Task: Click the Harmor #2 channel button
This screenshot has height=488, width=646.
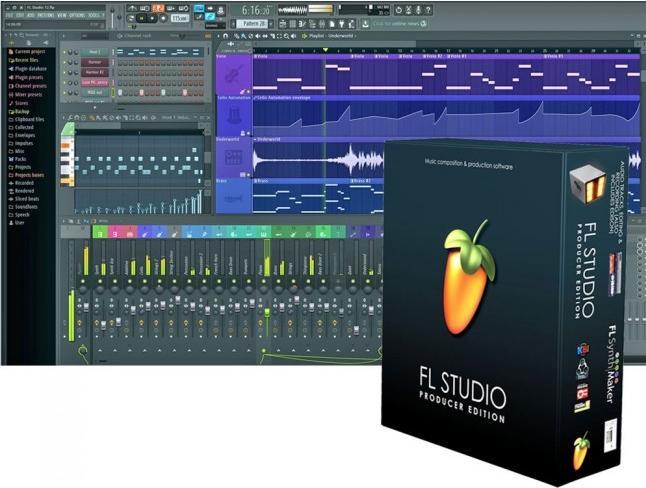Action: [x=95, y=73]
